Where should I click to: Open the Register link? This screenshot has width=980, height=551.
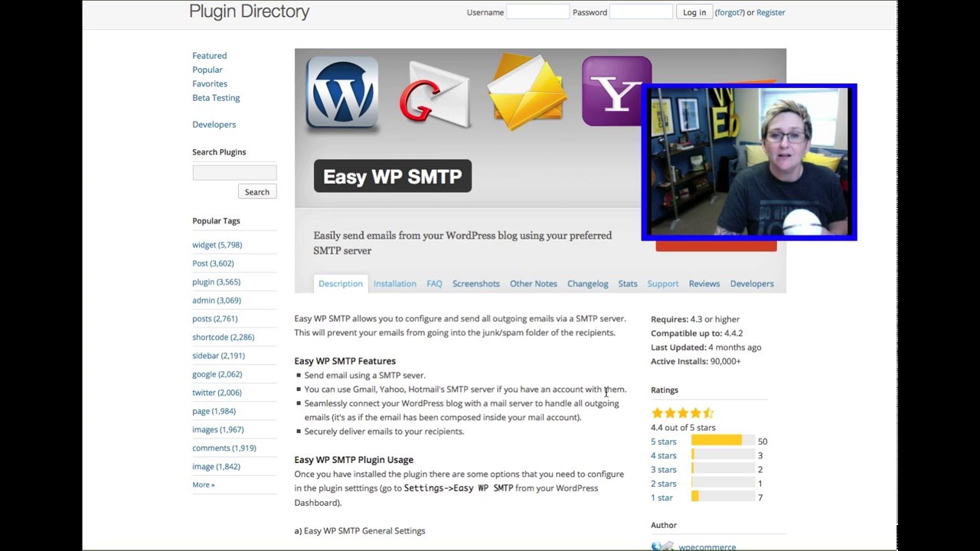[x=770, y=12]
